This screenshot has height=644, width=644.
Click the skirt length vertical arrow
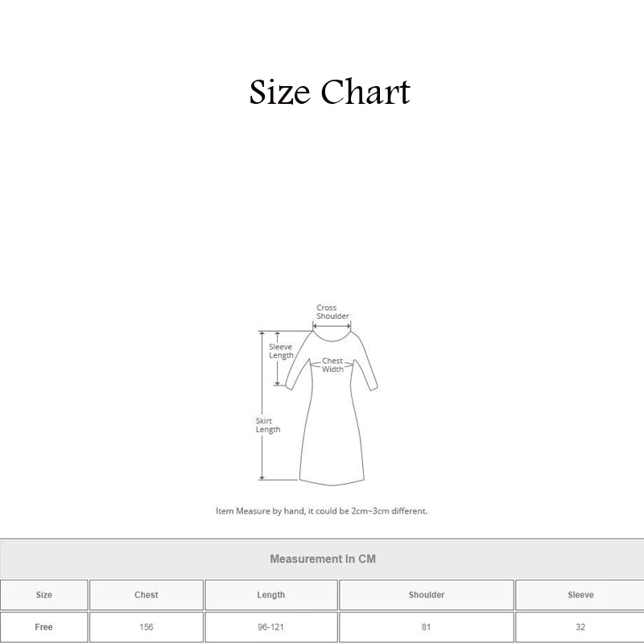pyautogui.click(x=262, y=406)
